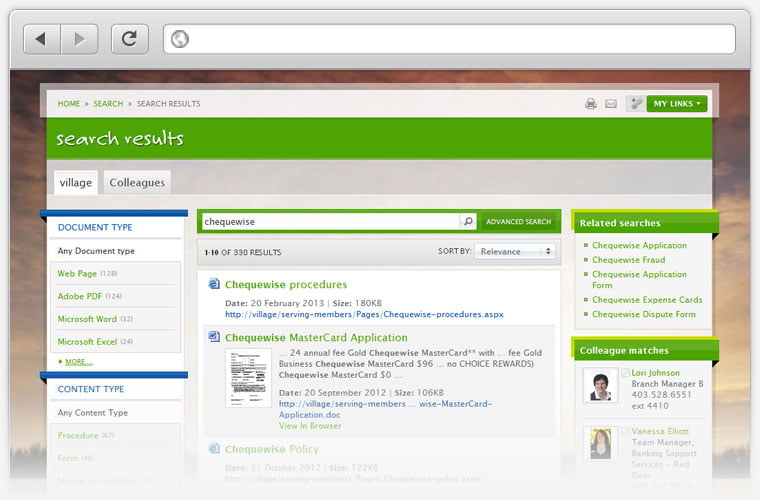Open Chequewise Fraud related search

[x=629, y=260]
